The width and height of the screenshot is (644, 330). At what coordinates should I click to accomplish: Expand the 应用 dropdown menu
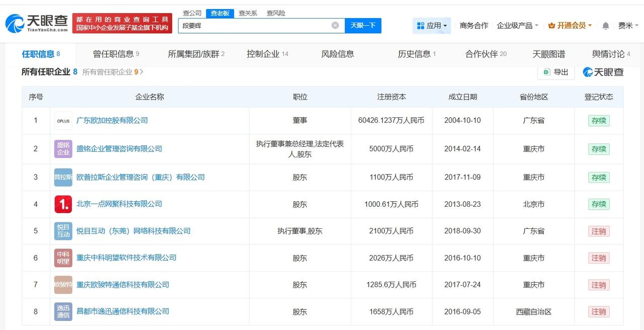point(432,26)
